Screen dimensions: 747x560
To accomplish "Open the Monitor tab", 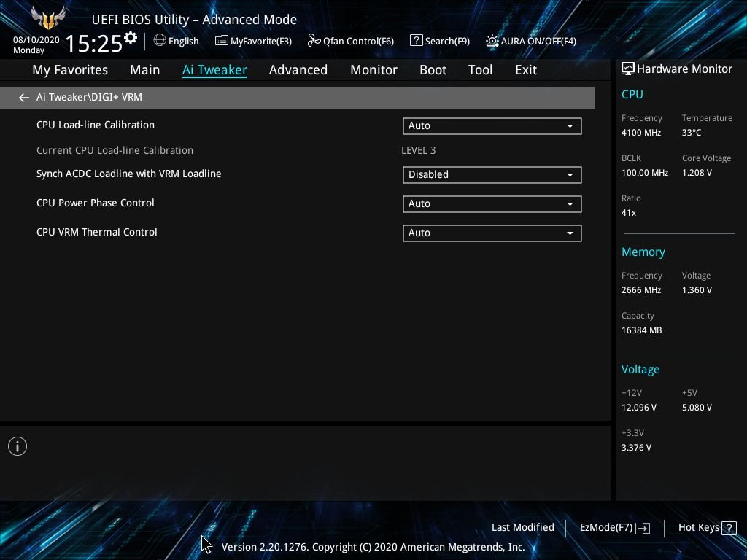I will [374, 70].
